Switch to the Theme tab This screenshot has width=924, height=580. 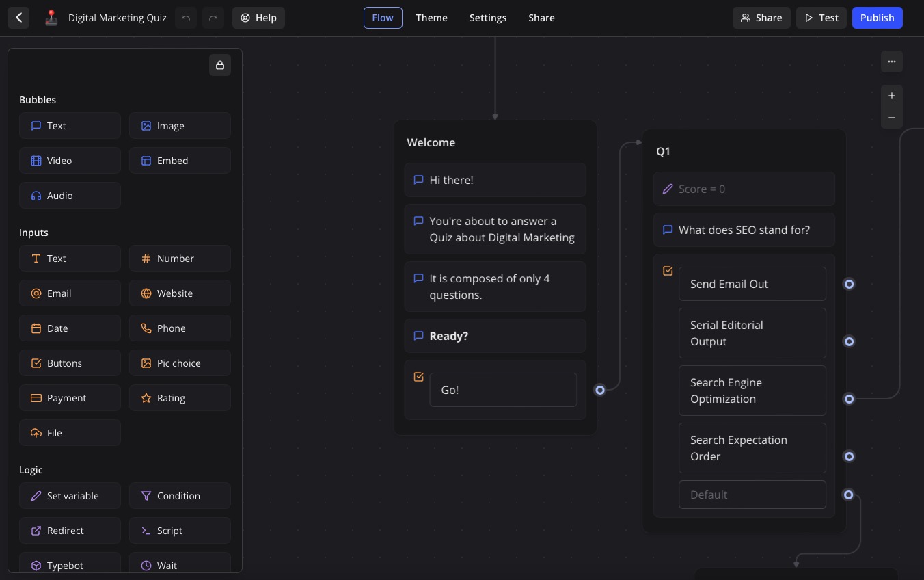pos(431,18)
